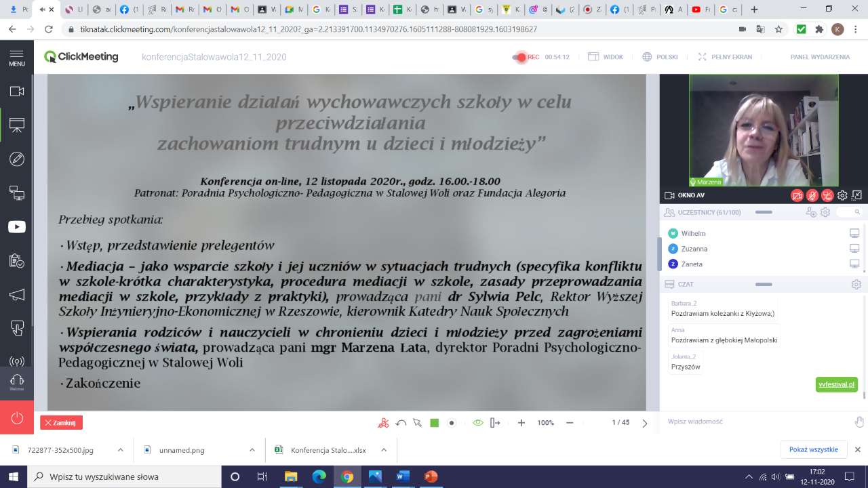Open the PANEL WYDARZENIA menu item
This screenshot has width=868, height=488.
coord(820,57)
